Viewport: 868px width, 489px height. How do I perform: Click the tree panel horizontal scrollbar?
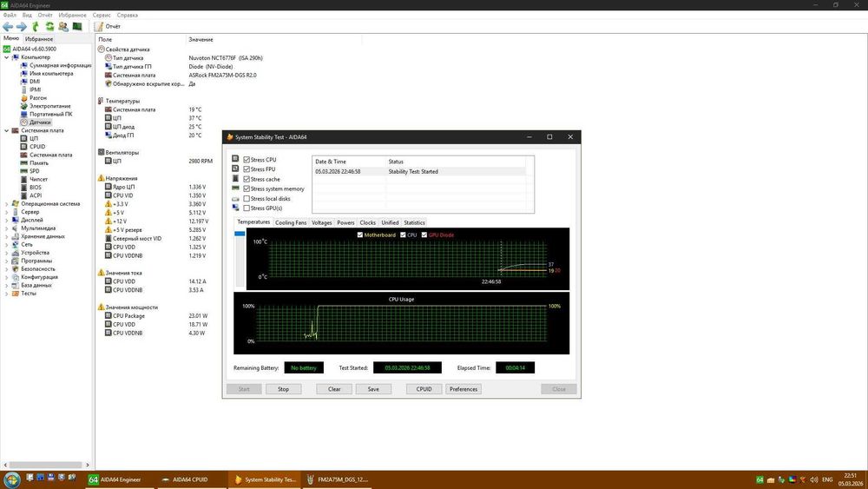tap(46, 465)
